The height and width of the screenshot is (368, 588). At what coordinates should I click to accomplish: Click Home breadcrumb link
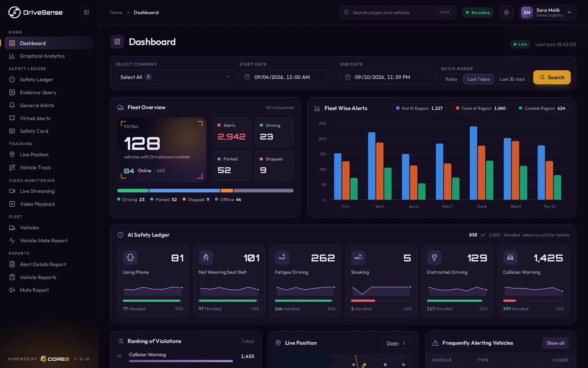[116, 12]
